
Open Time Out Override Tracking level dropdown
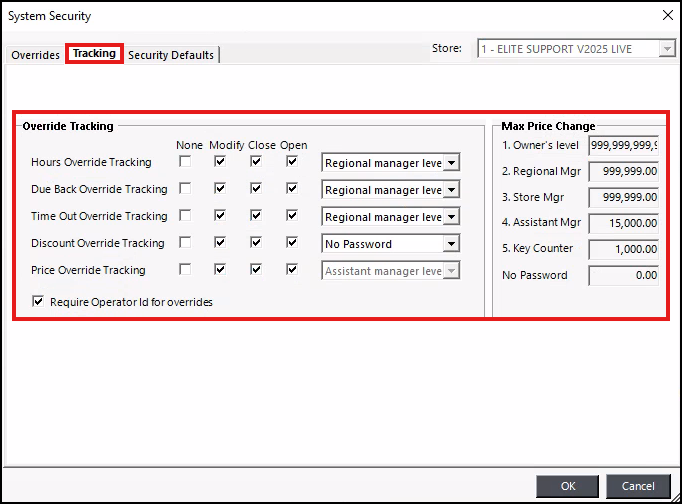451,216
